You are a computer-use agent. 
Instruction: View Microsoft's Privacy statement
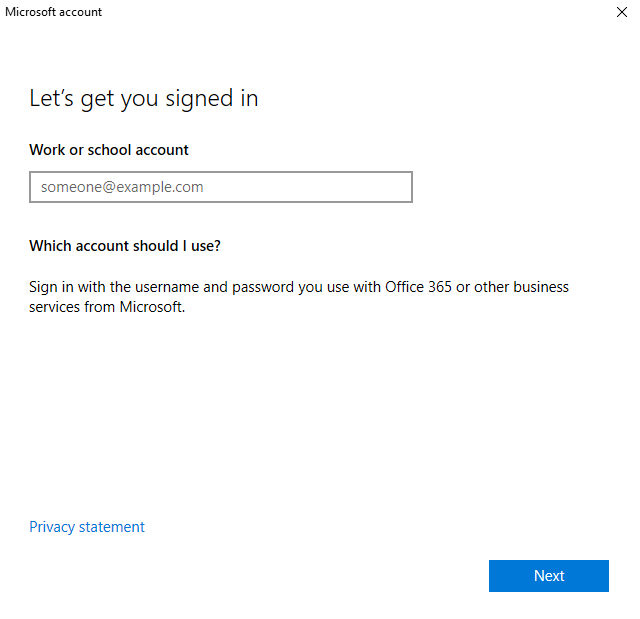(87, 527)
